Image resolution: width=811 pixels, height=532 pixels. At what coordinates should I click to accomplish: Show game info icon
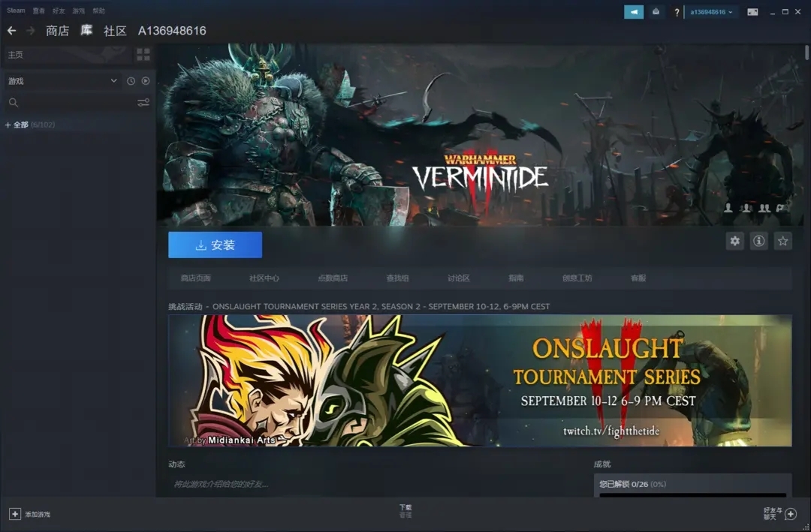coord(758,241)
